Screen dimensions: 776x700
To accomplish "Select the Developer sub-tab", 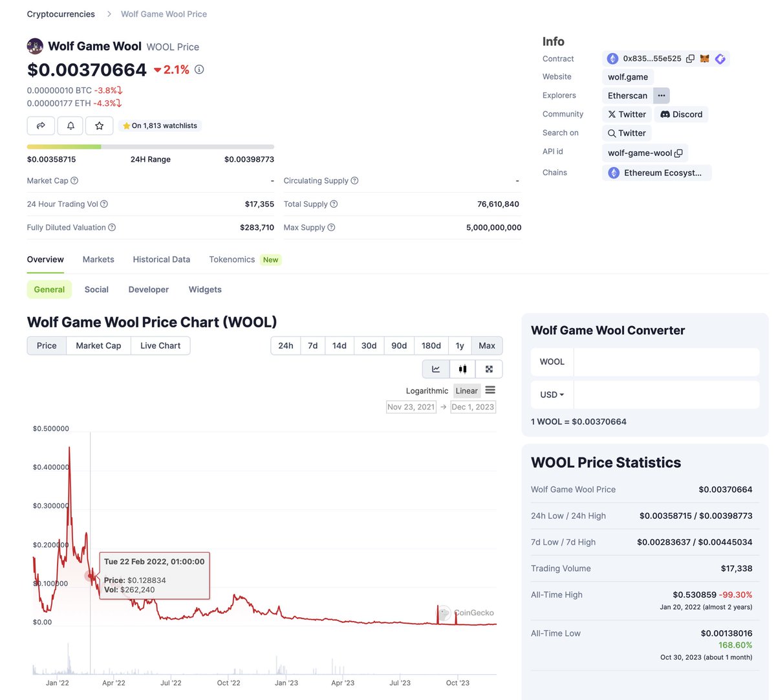I will click(148, 289).
